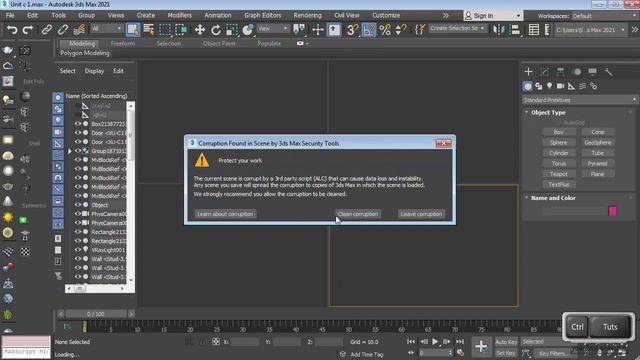Open the scene explorer Display menu

94,71
